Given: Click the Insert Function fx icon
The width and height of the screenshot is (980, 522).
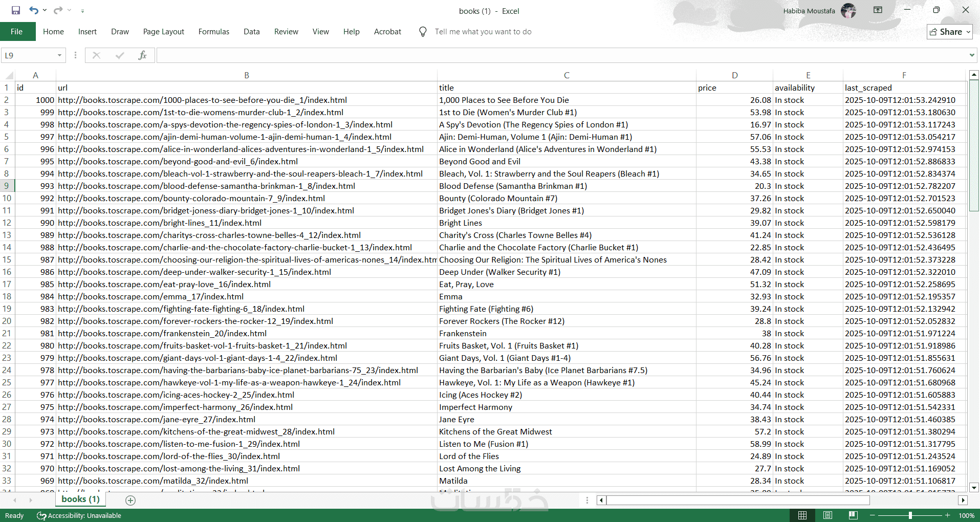Looking at the screenshot, I should point(142,55).
